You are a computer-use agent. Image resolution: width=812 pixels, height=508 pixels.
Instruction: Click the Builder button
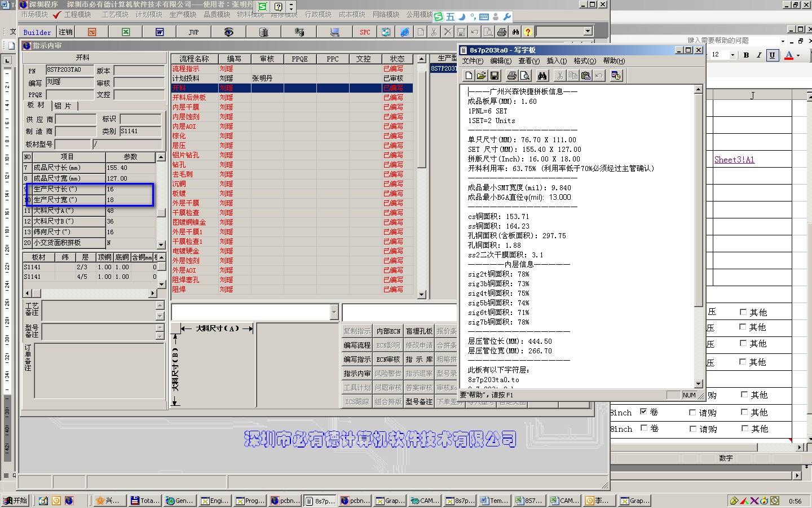37,32
